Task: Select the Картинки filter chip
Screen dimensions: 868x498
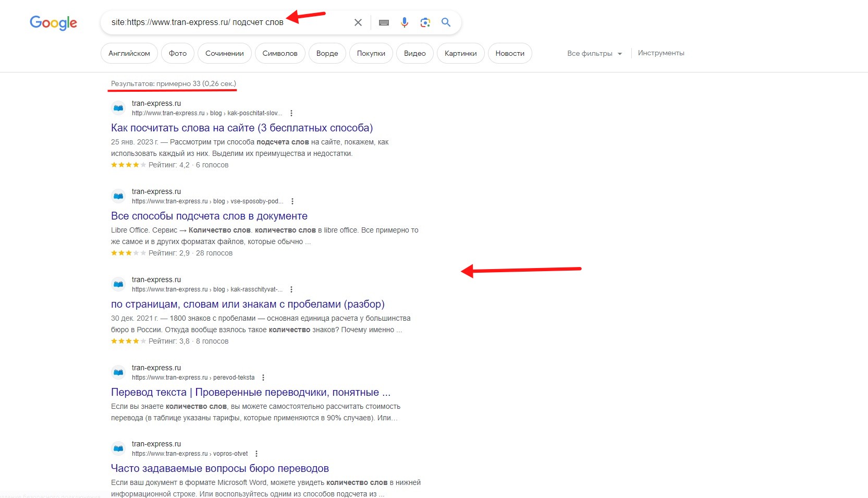Action: (x=461, y=53)
